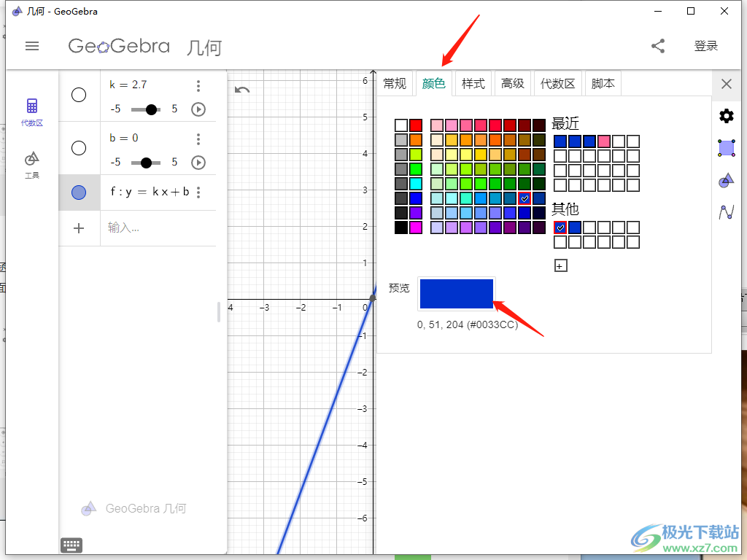The image size is (747, 560).
Task: Open the three-dot menu for f: y = kx + b
Action: coord(198,192)
